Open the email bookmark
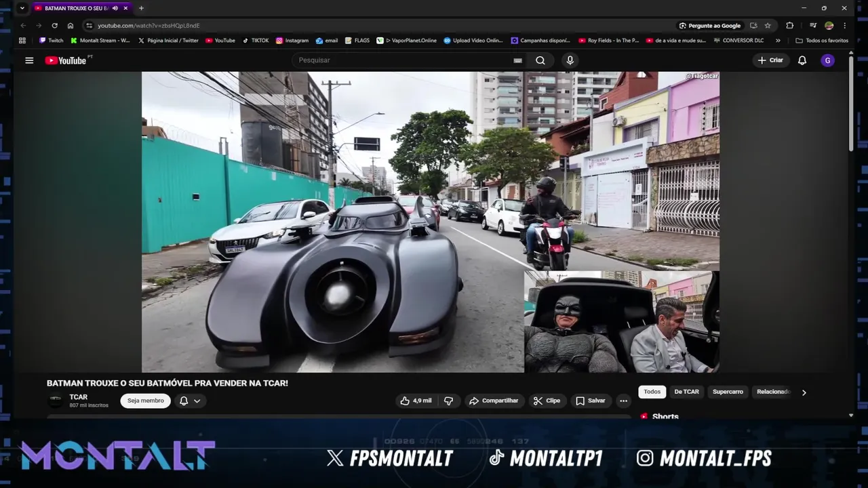 326,41
